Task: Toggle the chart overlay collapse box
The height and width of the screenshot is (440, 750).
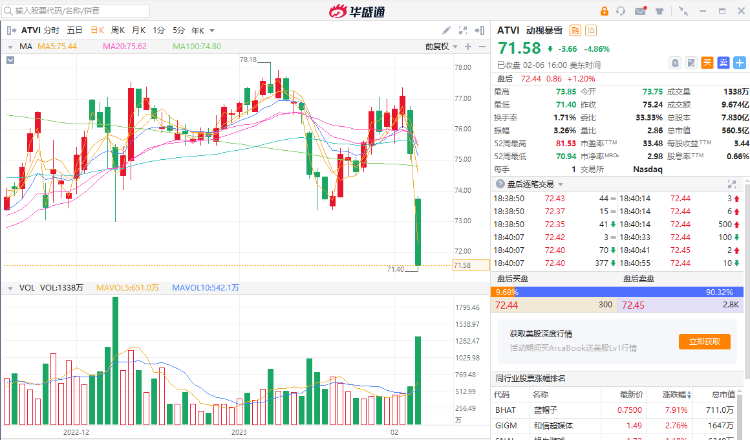Action: point(10,60)
